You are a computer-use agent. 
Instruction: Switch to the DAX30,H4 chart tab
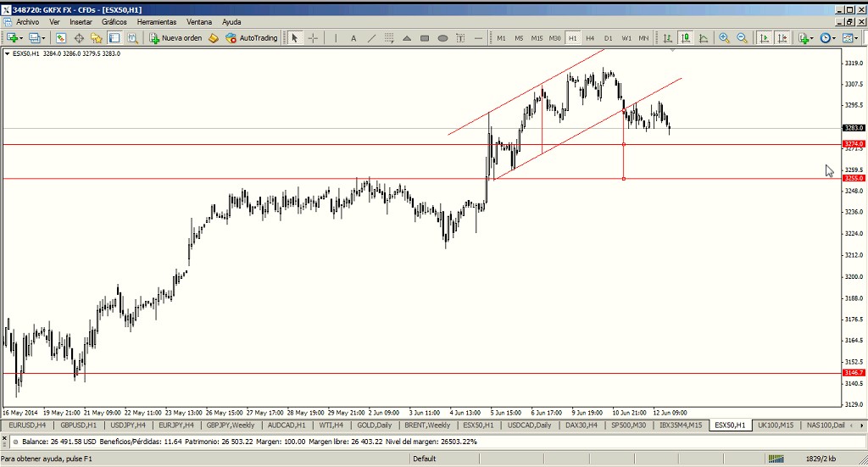pos(581,425)
